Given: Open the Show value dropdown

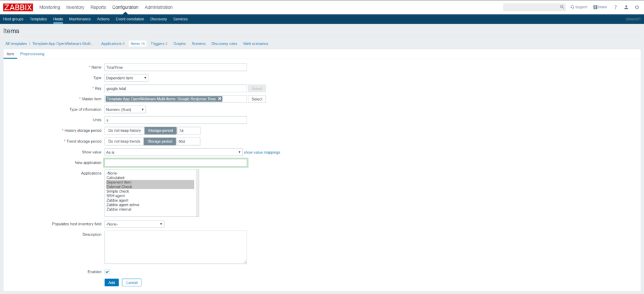Looking at the screenshot, I should pos(173,152).
